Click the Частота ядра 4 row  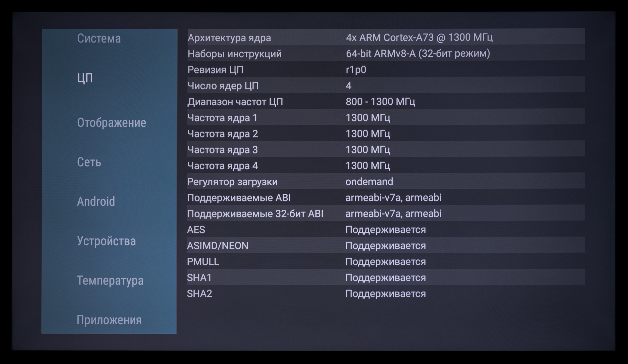pyautogui.click(x=386, y=166)
